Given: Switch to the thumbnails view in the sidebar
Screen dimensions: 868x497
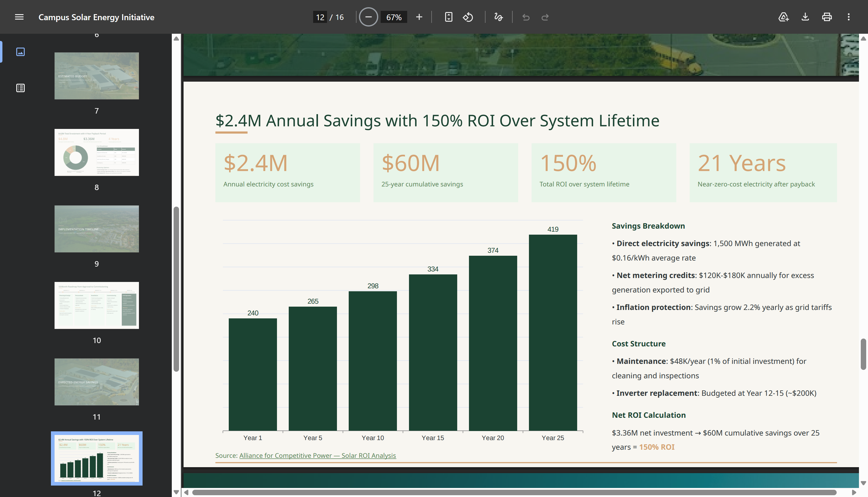Looking at the screenshot, I should click(20, 52).
